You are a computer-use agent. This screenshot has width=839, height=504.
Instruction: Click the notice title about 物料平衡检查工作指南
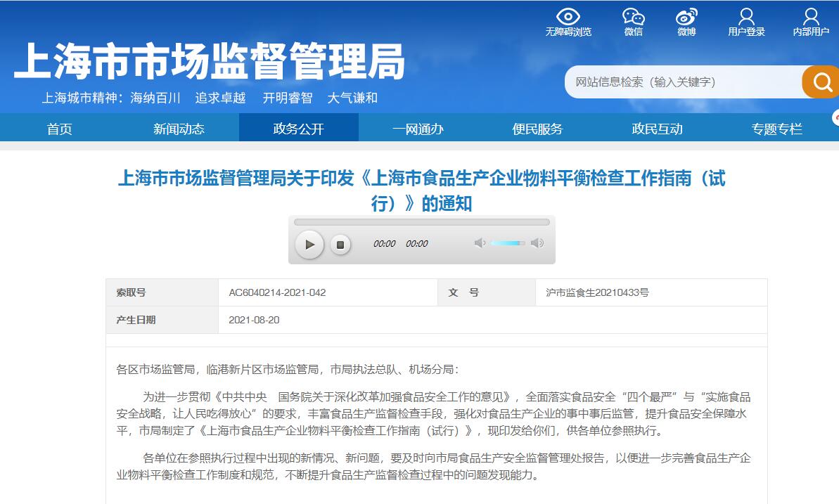[422, 190]
